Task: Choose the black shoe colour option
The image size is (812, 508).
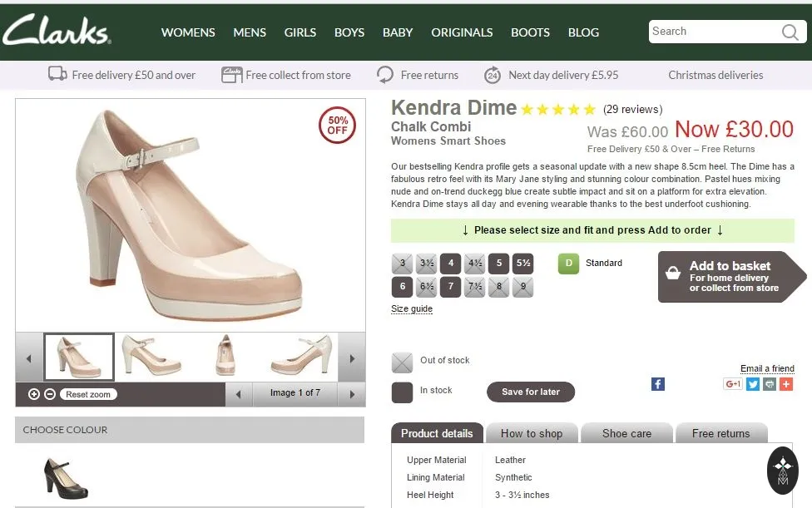Action: tap(67, 478)
